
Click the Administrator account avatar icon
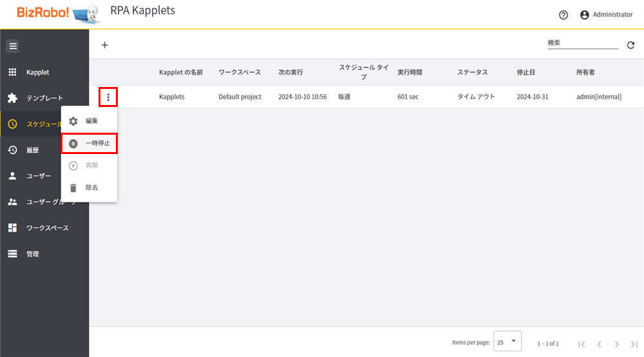pos(585,15)
